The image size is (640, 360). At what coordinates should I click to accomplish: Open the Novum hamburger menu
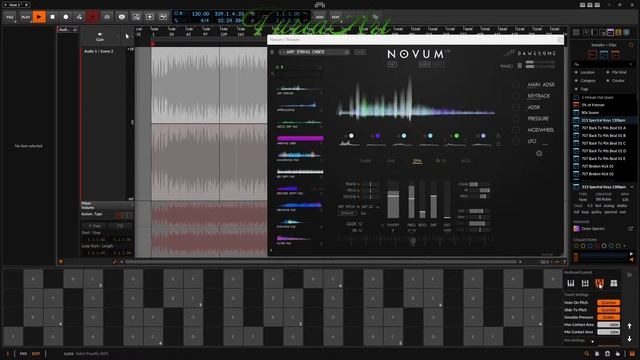pyautogui.click(x=272, y=52)
